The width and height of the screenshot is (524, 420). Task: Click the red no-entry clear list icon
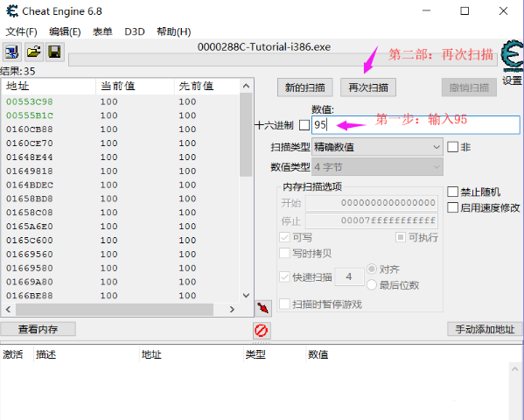[262, 331]
